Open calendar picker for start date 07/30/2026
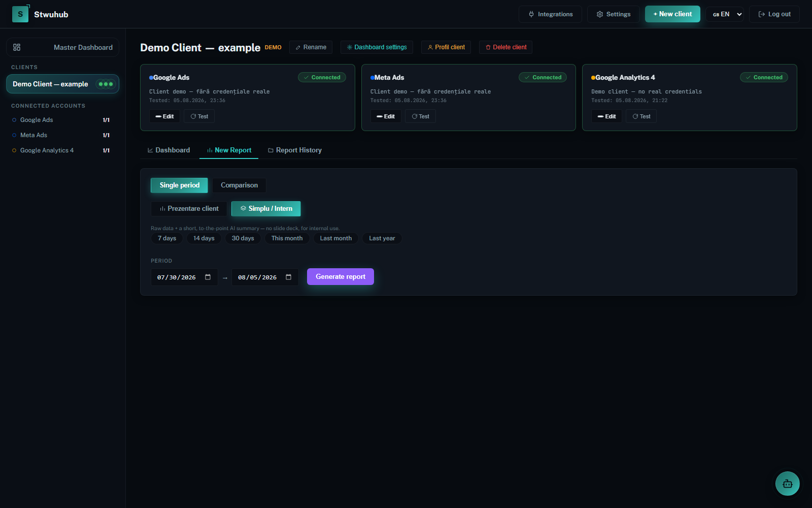Screen dimensions: 812x508 click(208, 277)
